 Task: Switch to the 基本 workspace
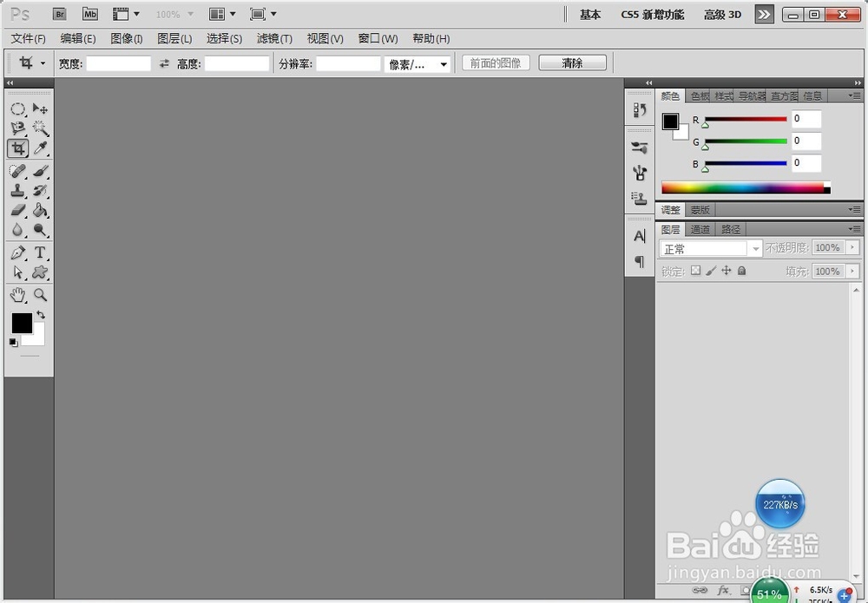590,15
